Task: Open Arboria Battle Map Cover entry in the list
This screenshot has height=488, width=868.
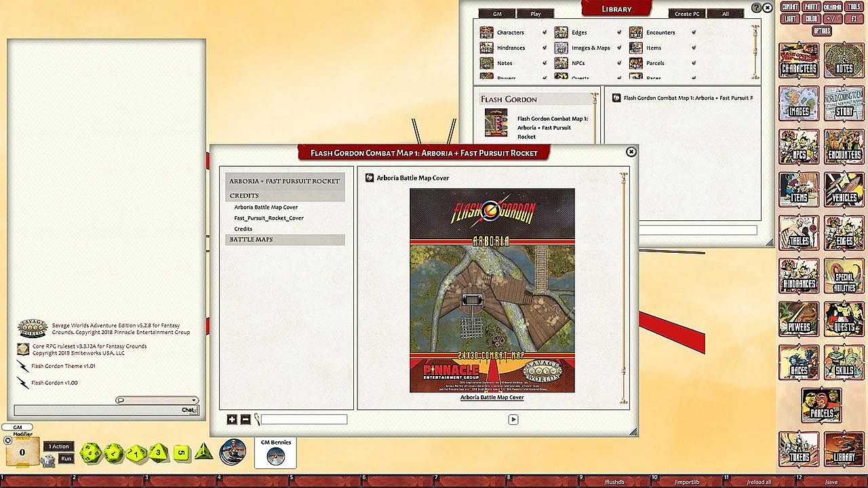Action: (266, 207)
